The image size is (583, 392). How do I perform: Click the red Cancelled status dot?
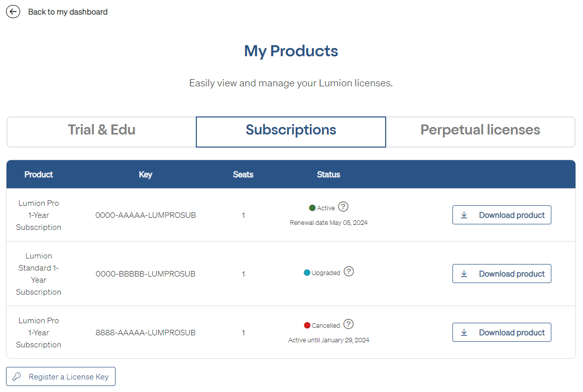point(307,325)
